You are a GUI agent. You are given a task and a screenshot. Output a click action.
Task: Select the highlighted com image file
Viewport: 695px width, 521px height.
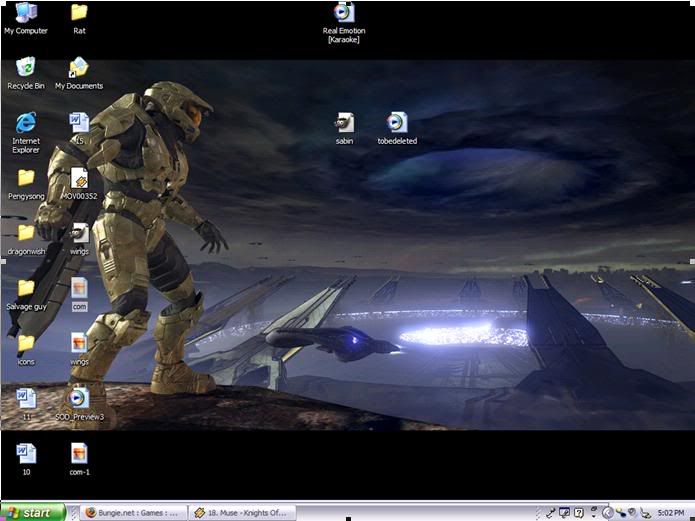79,294
